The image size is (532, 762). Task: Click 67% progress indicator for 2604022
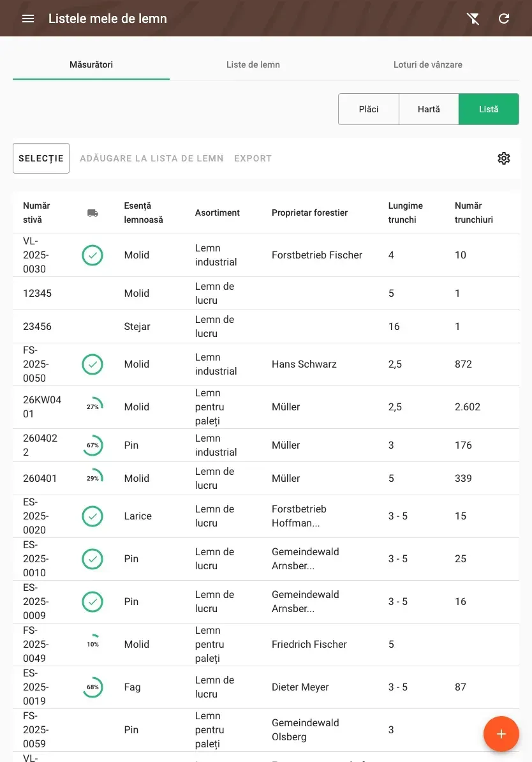pos(92,445)
